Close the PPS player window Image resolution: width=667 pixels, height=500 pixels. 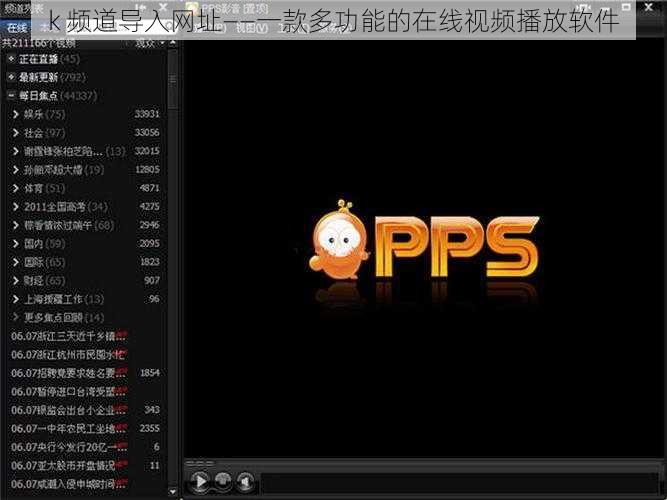pyautogui.click(x=649, y=7)
